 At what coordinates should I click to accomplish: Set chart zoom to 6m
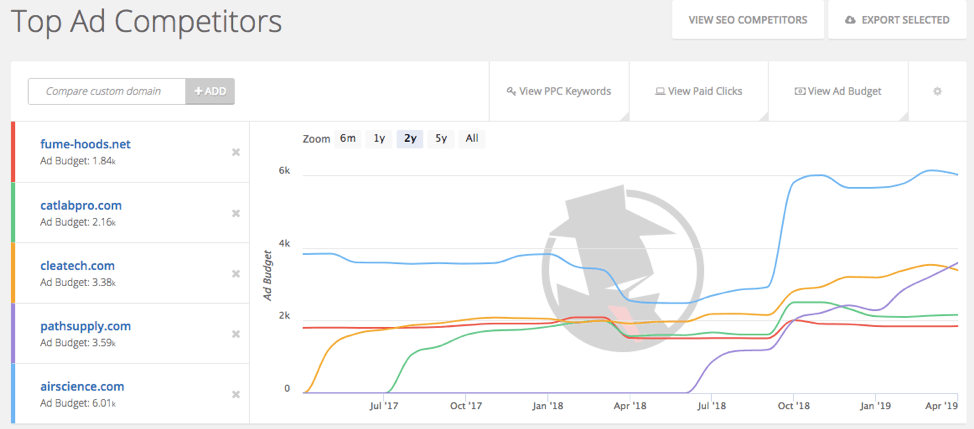click(x=348, y=139)
